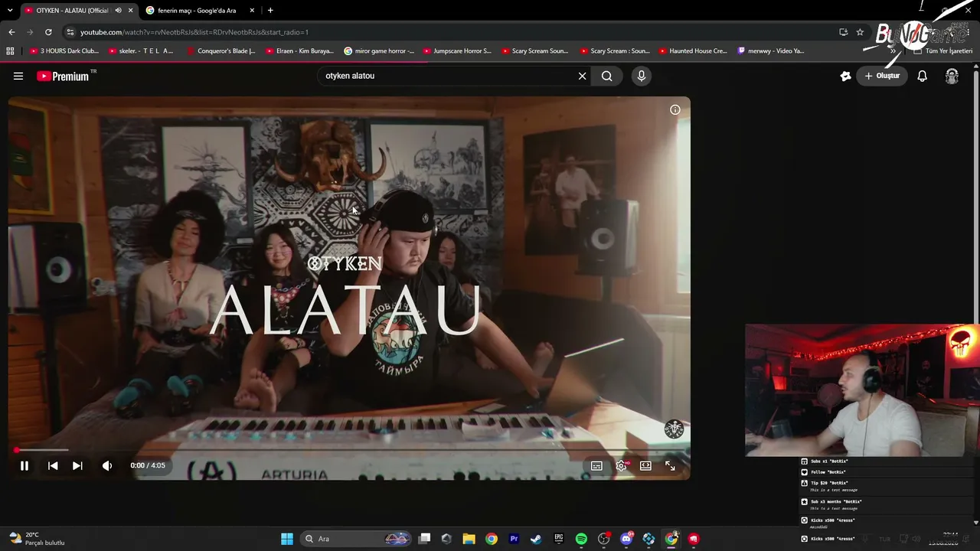The width and height of the screenshot is (980, 551).
Task: Open the miror game horror bookmark
Action: pyautogui.click(x=379, y=51)
